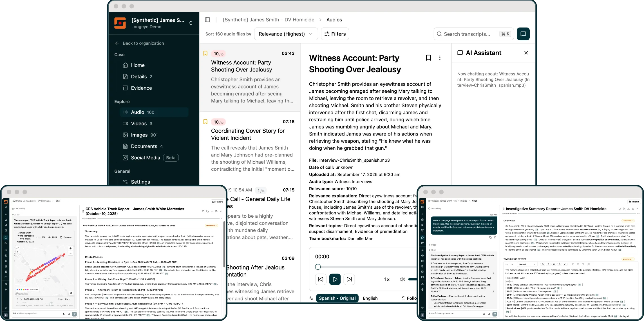Screen dimensions: 644x321
Task: Open the Normal text style dropdown
Action: [x=527, y=264]
